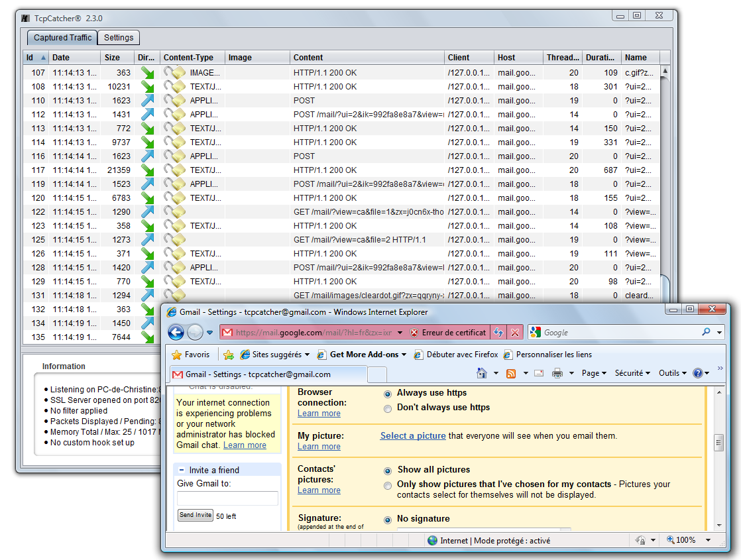Click the Google search box in IE
This screenshot has width=741, height=560.
click(620, 333)
